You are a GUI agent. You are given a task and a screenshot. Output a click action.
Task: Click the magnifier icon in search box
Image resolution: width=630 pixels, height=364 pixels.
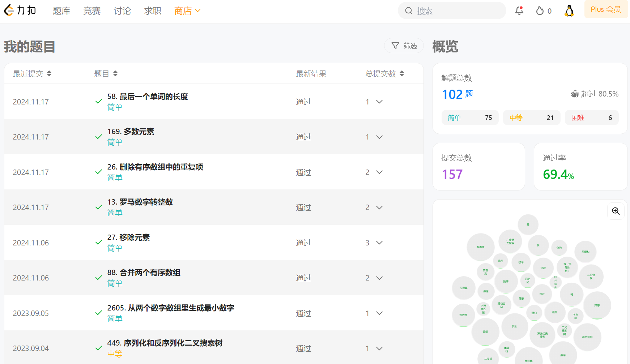[x=409, y=11]
